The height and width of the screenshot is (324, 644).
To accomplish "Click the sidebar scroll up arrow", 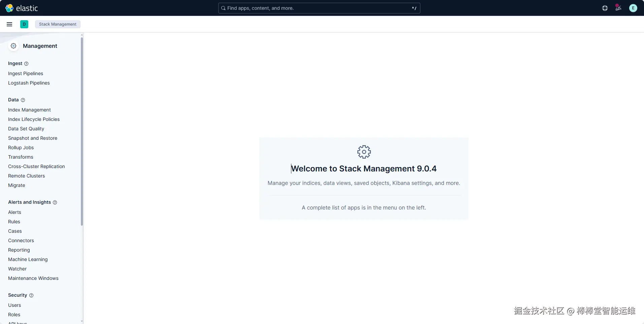I will 82,35.
